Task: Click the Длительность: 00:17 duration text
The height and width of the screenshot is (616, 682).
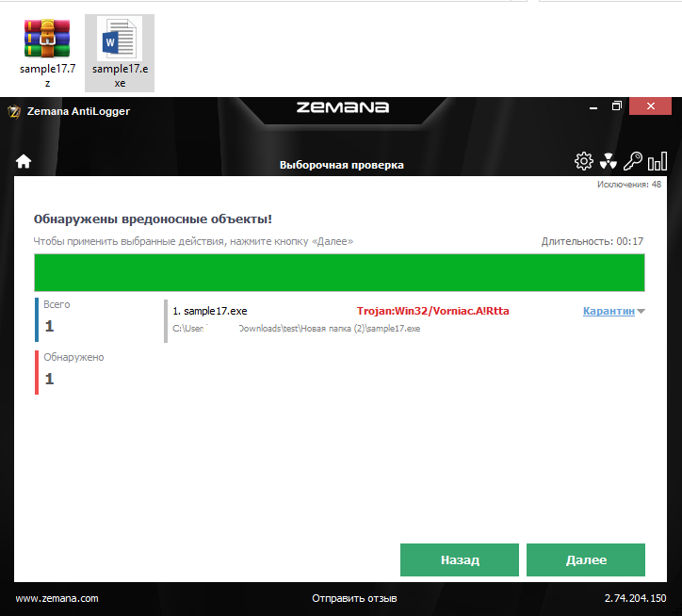Action: pos(592,241)
